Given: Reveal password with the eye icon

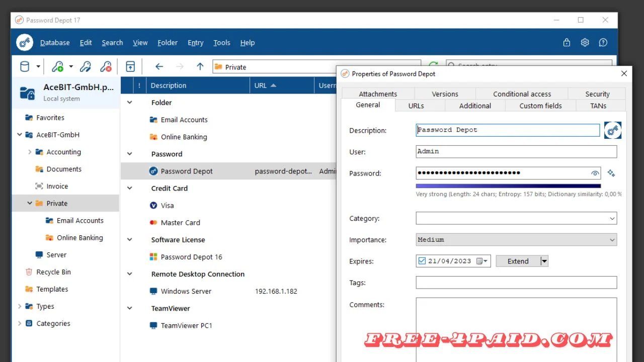Looking at the screenshot, I should 595,173.
